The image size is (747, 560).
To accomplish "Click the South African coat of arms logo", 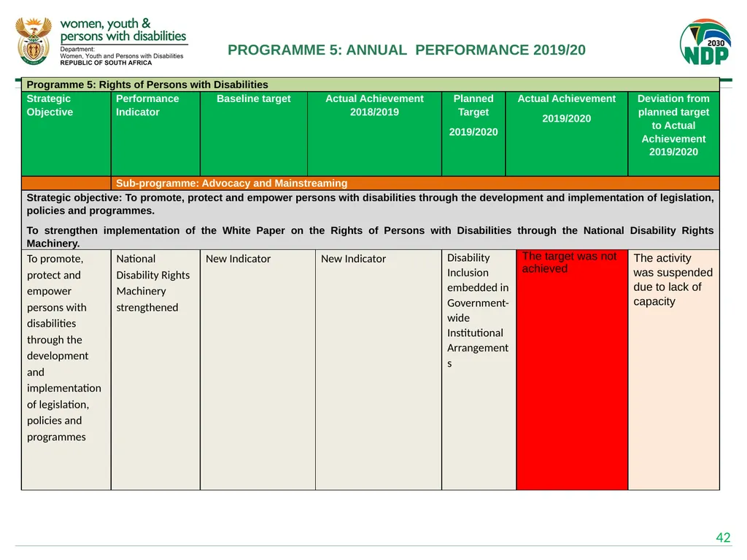I will (x=34, y=41).
